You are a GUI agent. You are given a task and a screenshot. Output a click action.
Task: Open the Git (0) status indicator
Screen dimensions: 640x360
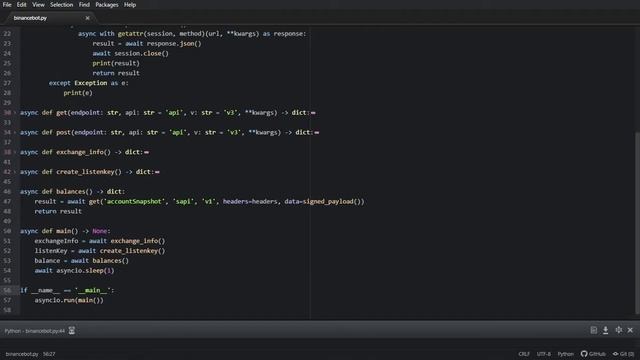click(623, 354)
